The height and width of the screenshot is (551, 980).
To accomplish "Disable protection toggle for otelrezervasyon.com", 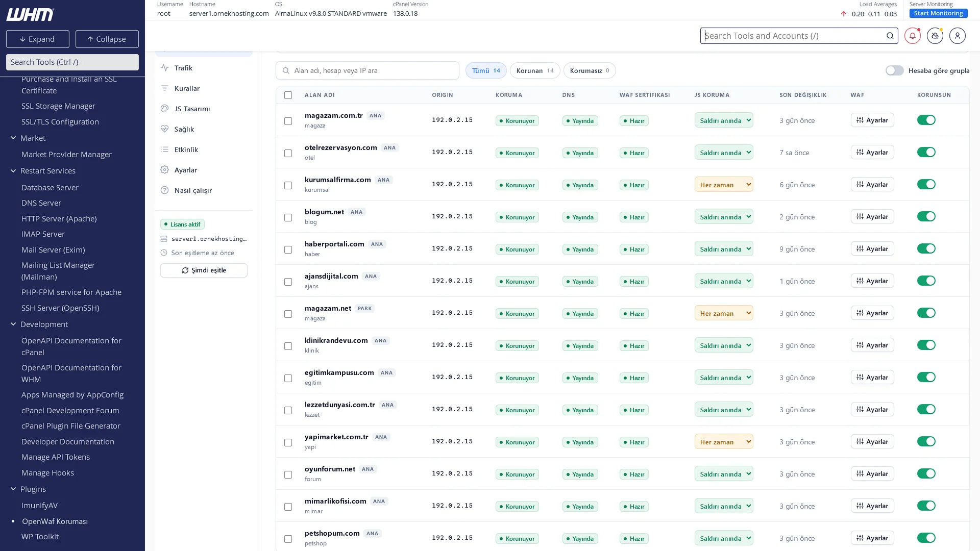I will (926, 152).
